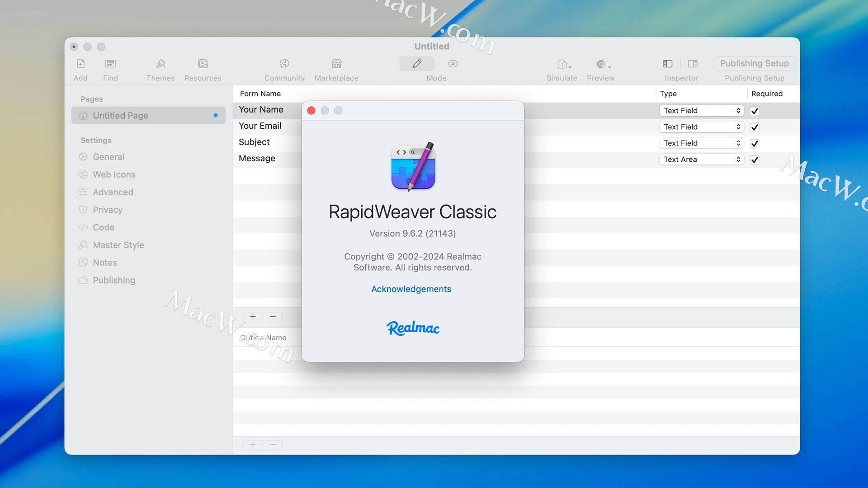Toggle Required checkbox for Your Name
868x488 pixels.
tap(755, 111)
